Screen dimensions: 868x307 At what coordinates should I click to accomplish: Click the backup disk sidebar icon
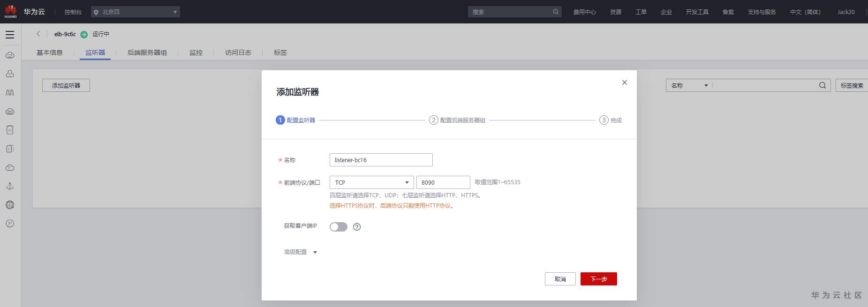(x=10, y=149)
